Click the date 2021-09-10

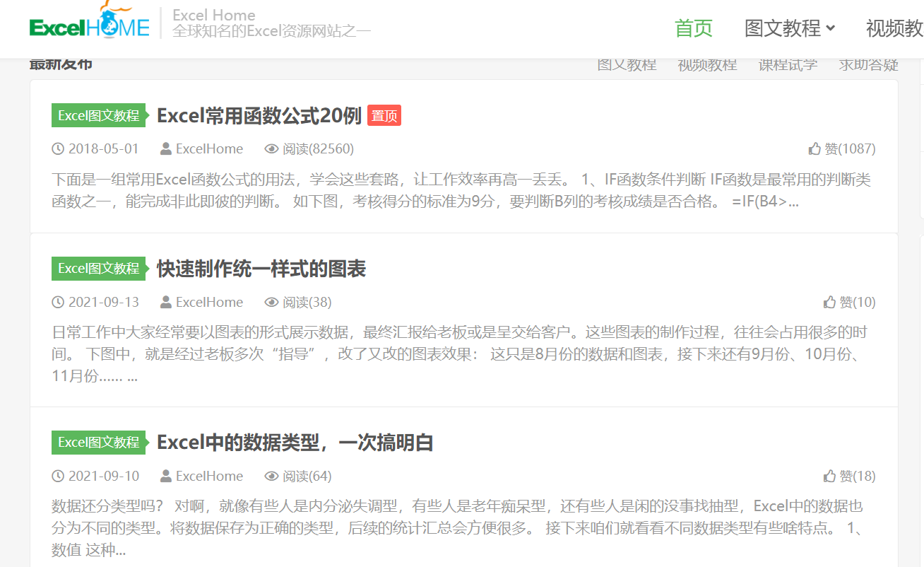[104, 476]
